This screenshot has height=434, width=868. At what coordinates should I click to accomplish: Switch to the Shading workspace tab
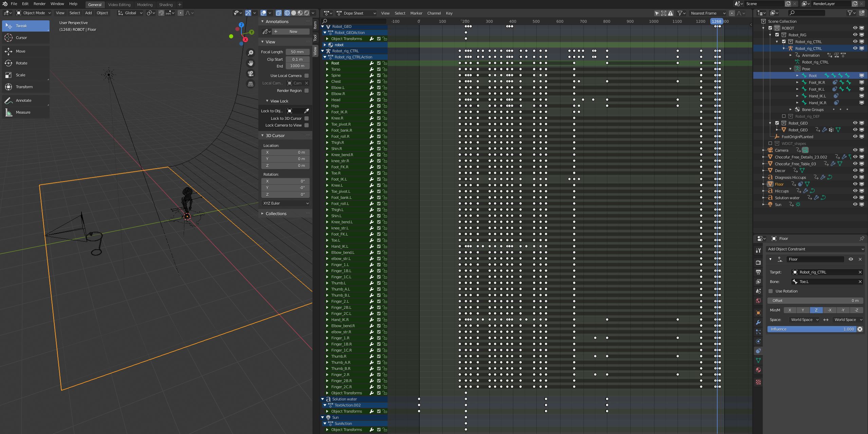point(166,5)
